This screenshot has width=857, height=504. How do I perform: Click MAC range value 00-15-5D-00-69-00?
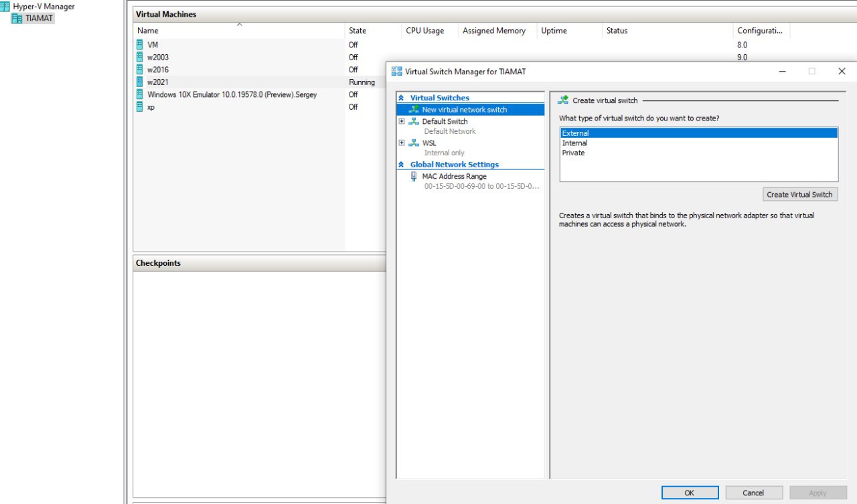pyautogui.click(x=481, y=186)
